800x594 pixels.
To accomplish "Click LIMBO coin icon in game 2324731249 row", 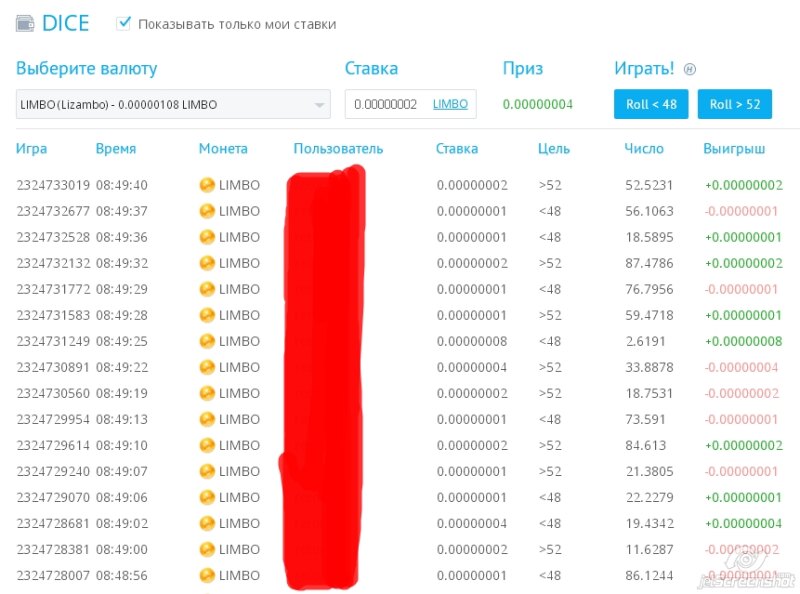I will pyautogui.click(x=207, y=341).
